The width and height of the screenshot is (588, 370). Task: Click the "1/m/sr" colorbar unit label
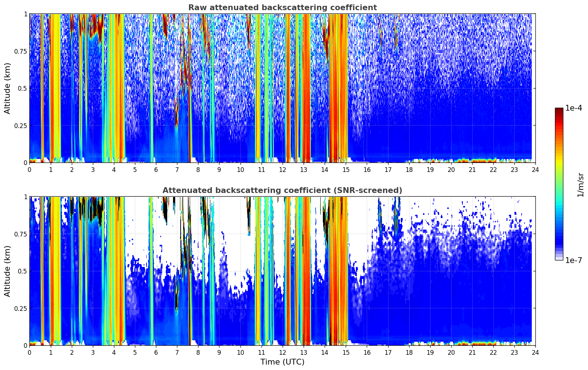pyautogui.click(x=580, y=184)
